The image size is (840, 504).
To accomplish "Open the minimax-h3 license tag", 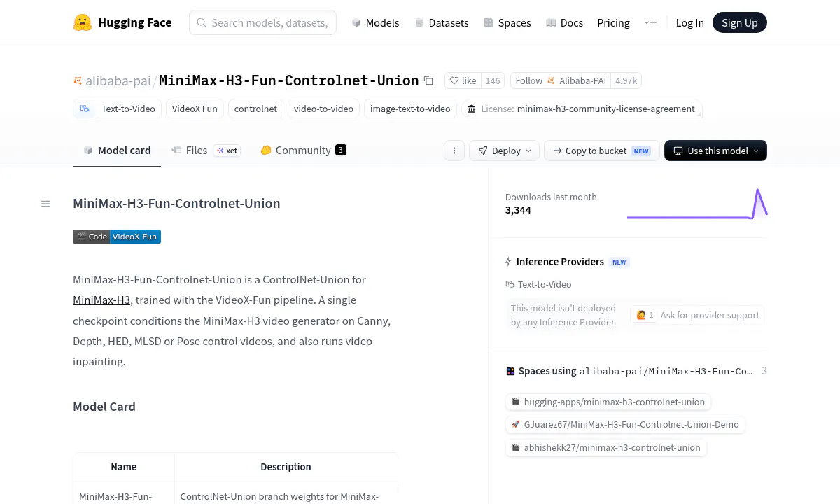I will [x=581, y=108].
